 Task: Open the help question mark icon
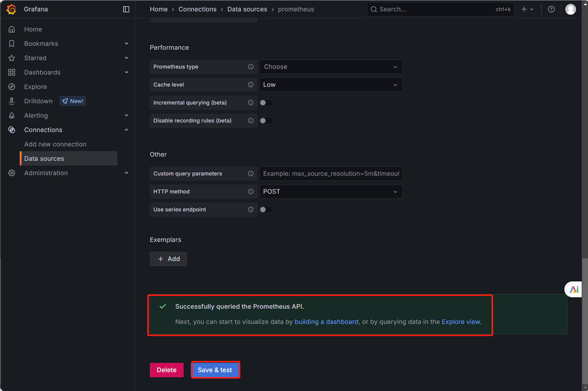point(551,9)
